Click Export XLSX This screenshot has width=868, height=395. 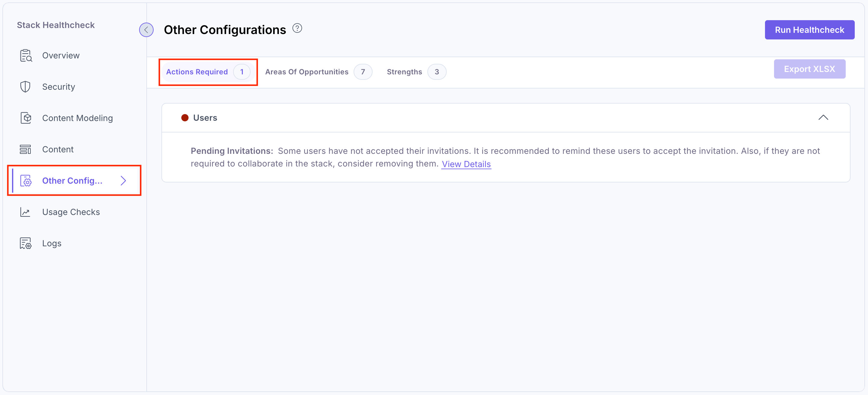810,69
